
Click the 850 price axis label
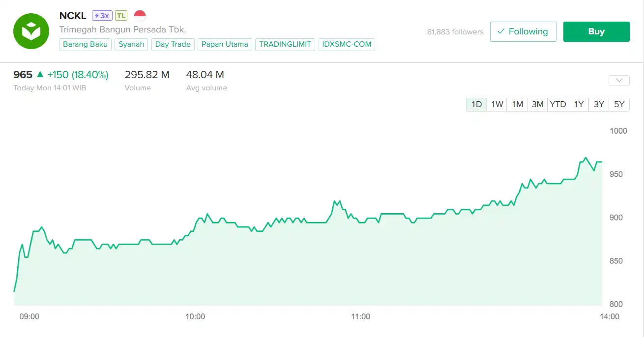(616, 261)
